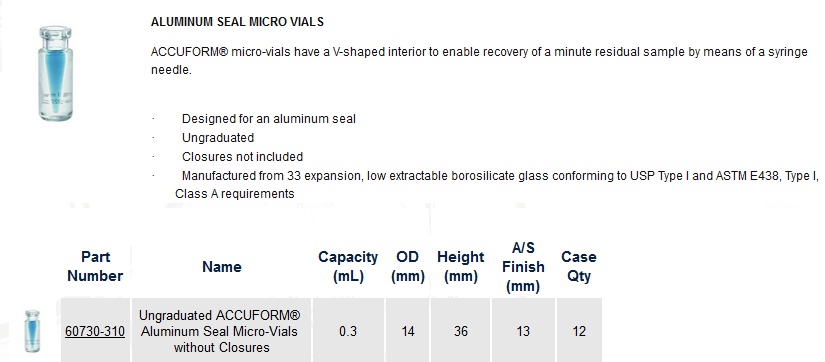The width and height of the screenshot is (825, 362).
Task: Click the 'Designed for an aluminum seal' bullet
Action: 269,119
